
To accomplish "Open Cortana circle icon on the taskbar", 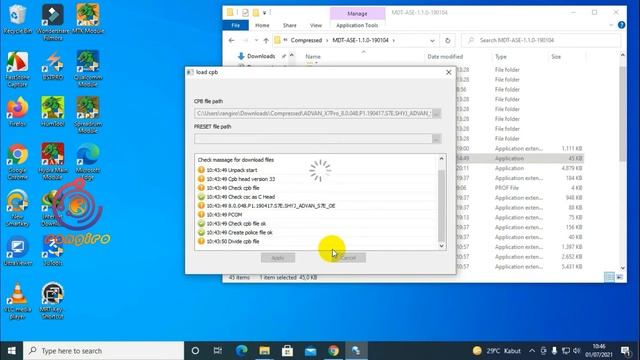I will click(x=195, y=351).
